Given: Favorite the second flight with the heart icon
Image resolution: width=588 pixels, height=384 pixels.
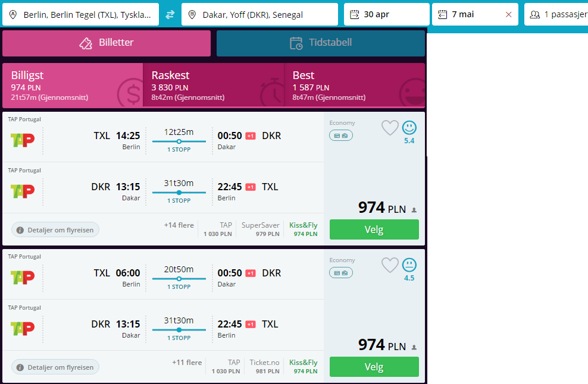Looking at the screenshot, I should click(390, 265).
